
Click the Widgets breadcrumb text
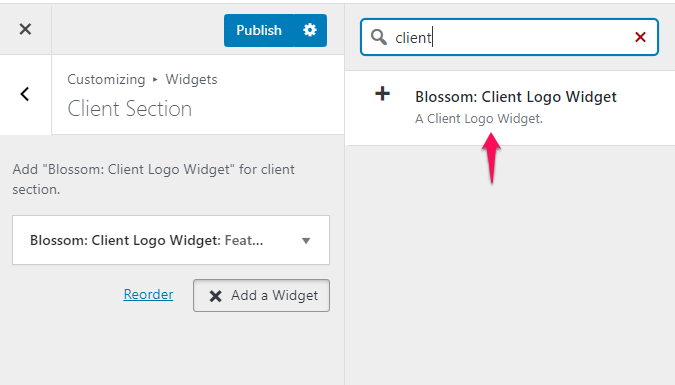pyautogui.click(x=191, y=80)
